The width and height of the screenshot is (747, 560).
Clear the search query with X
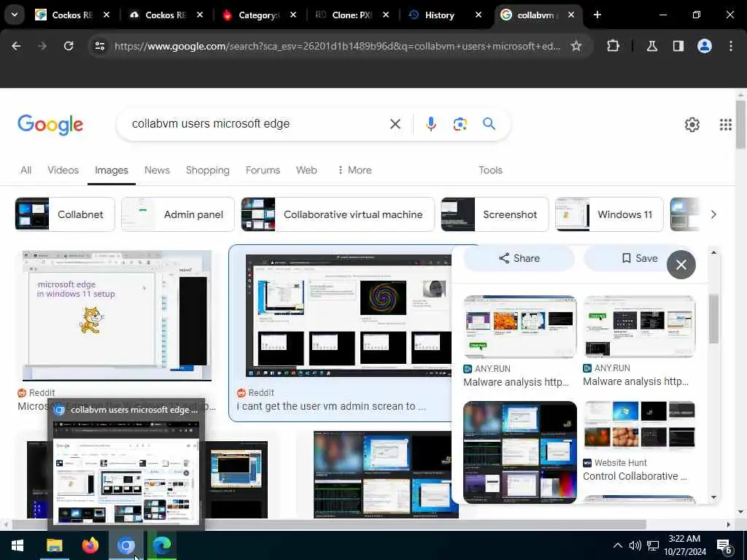click(395, 124)
